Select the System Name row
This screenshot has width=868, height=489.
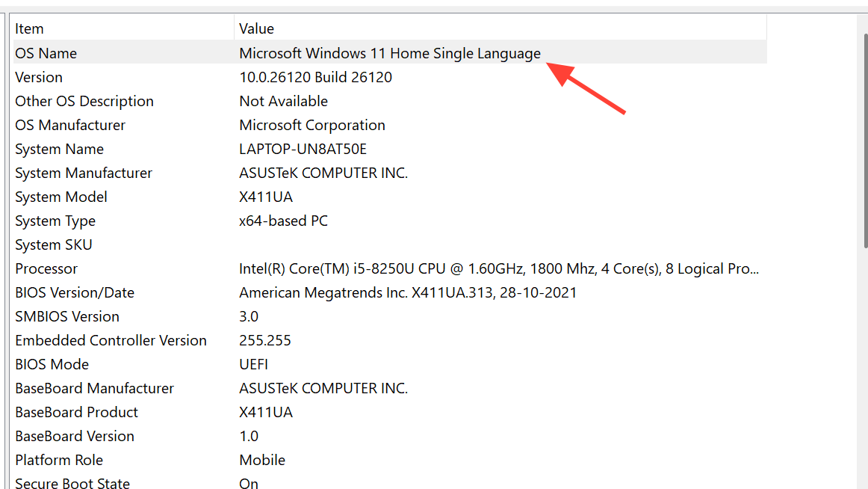[59, 149]
